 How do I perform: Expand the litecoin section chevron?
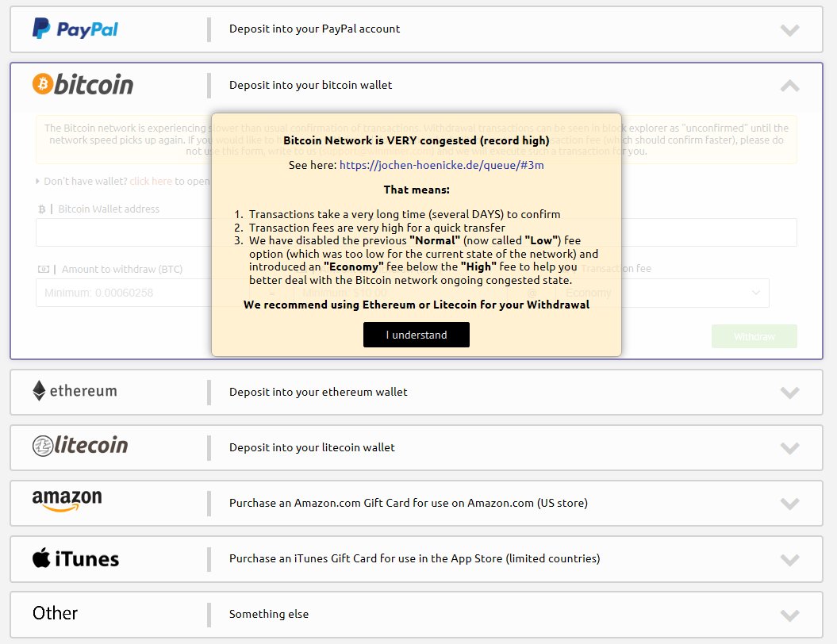pos(789,448)
